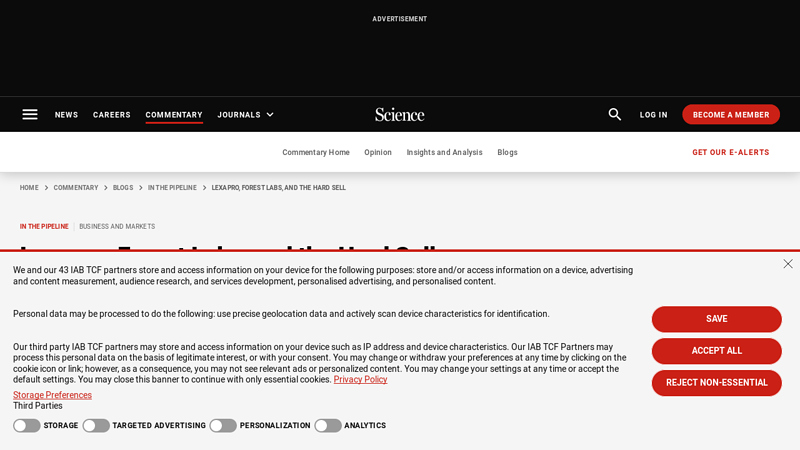Close the cookie consent banner
The height and width of the screenshot is (450, 800).
pos(788,264)
